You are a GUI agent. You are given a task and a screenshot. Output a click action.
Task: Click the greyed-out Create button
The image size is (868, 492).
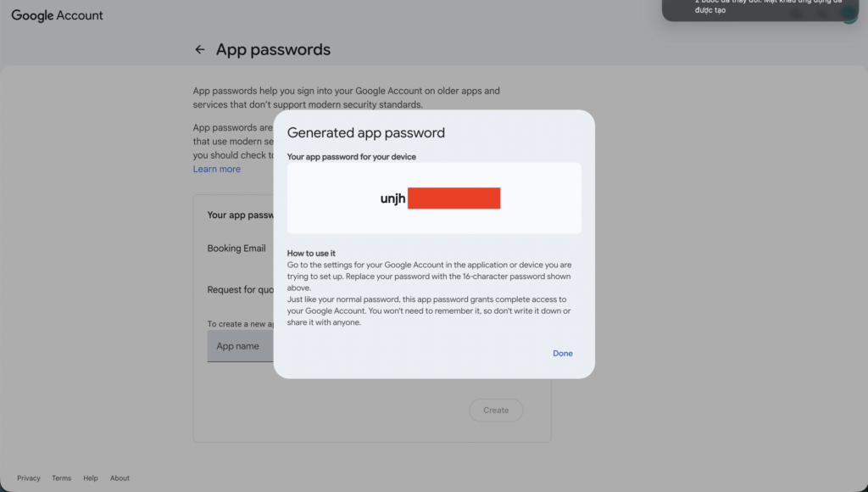pyautogui.click(x=496, y=411)
